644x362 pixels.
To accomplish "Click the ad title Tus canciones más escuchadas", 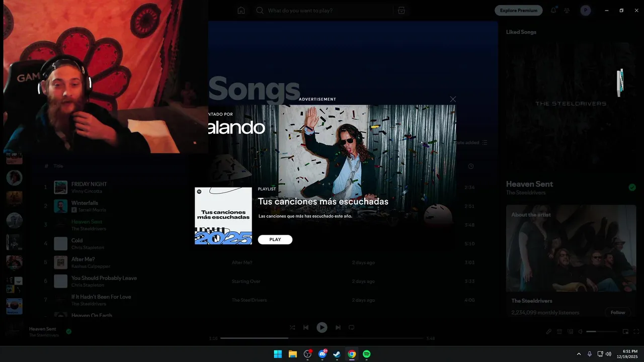I will click(x=323, y=202).
